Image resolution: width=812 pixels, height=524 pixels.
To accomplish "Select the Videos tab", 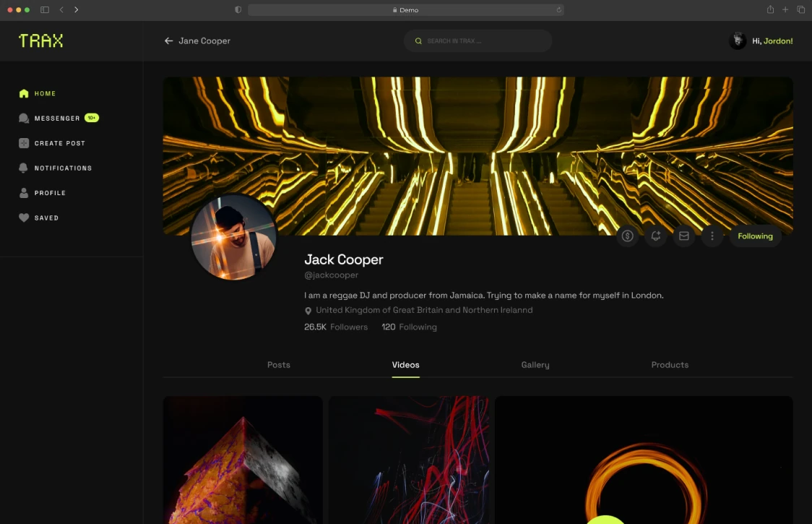I will click(405, 365).
